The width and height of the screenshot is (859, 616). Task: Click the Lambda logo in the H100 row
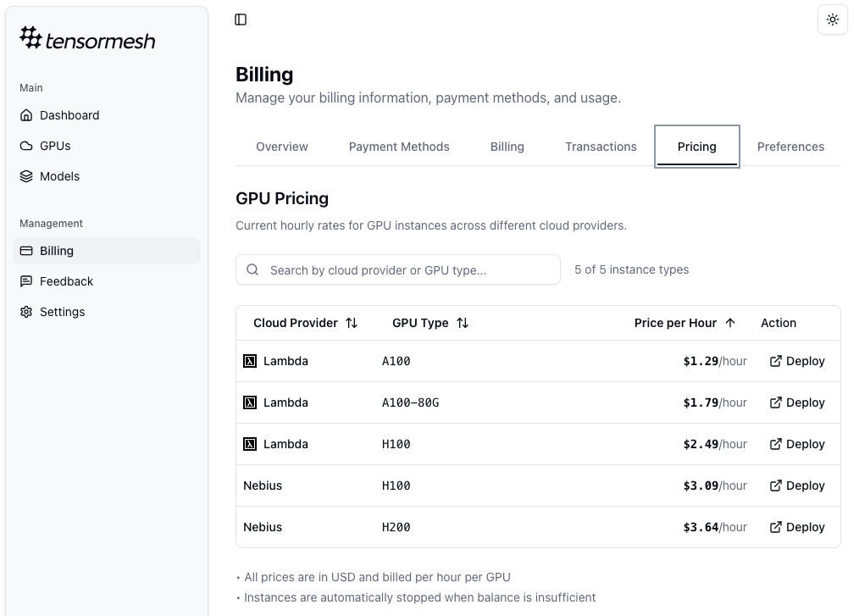click(250, 444)
